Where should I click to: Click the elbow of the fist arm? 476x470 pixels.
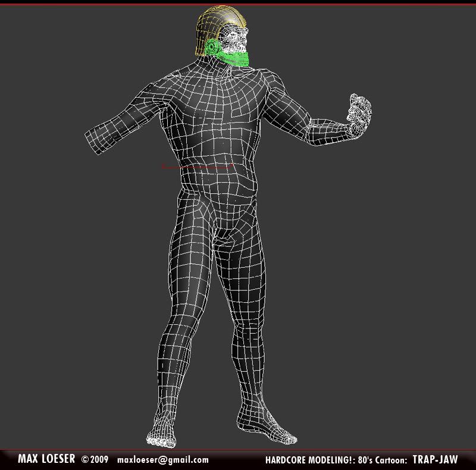315,128
